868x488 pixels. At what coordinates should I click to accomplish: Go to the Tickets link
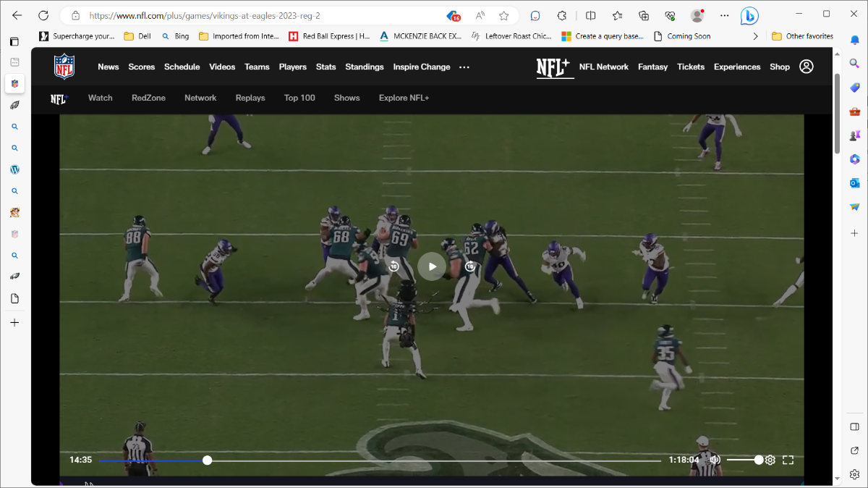(x=691, y=67)
